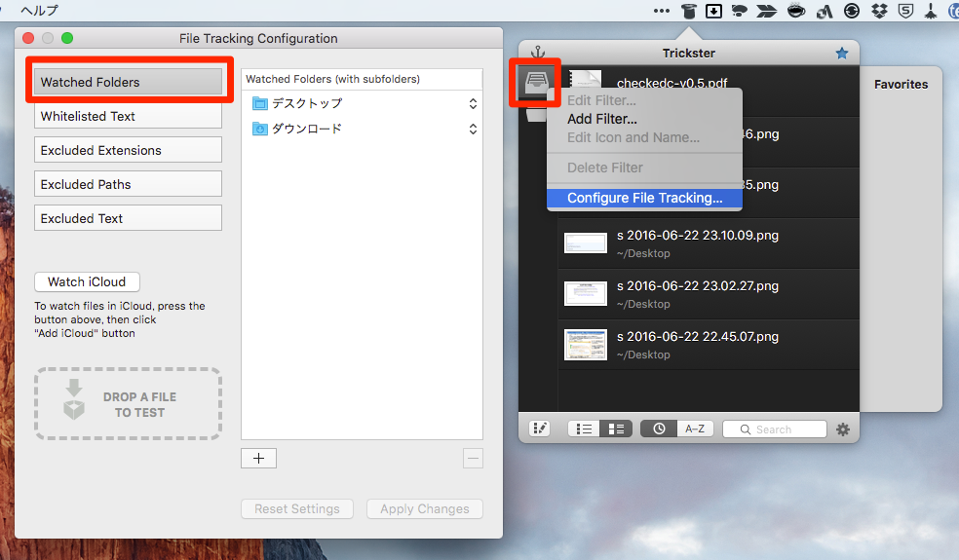Choose Configure File Tracking… from context menu
The image size is (959, 560).
(x=644, y=198)
